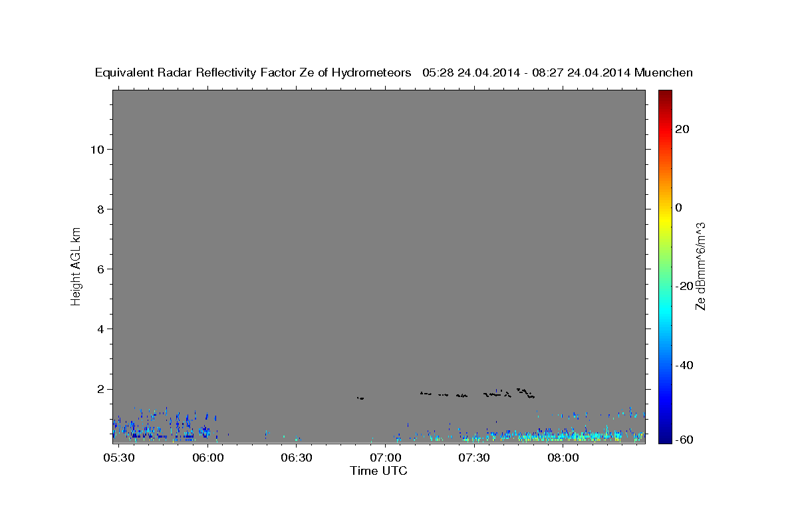Click the 08:00 time tick label

point(563,458)
